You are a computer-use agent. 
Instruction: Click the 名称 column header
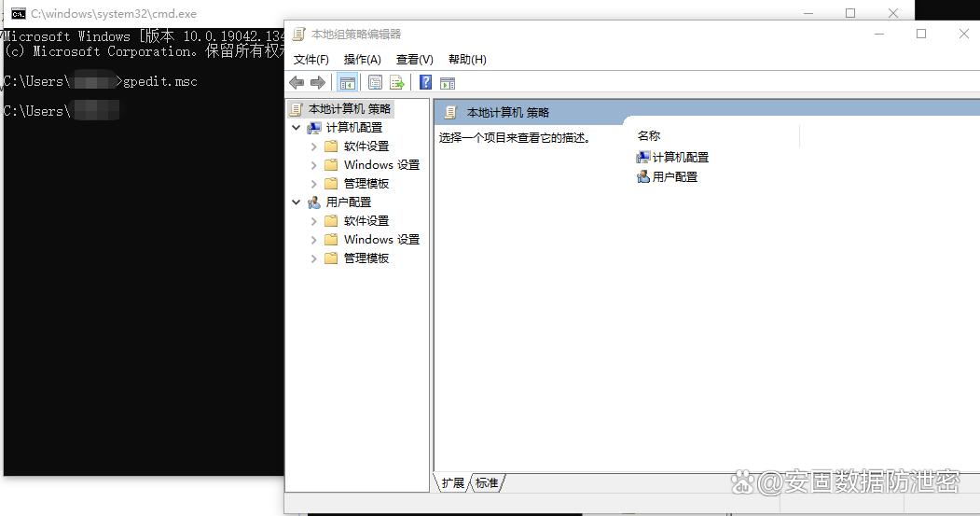click(x=717, y=135)
